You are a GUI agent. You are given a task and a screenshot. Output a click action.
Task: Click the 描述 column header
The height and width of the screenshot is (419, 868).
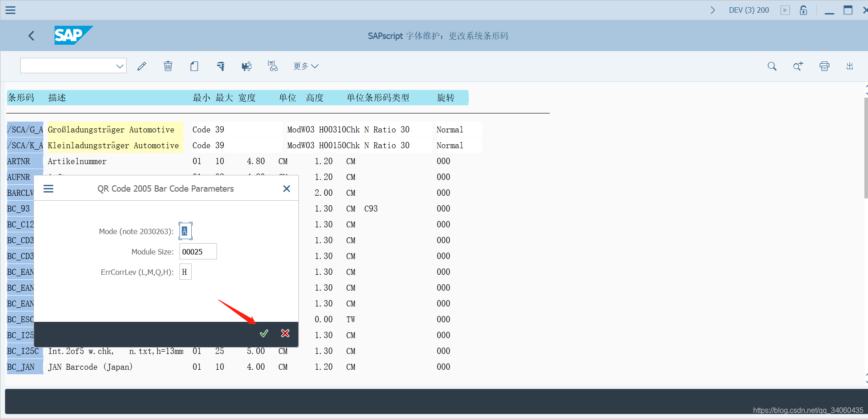57,98
